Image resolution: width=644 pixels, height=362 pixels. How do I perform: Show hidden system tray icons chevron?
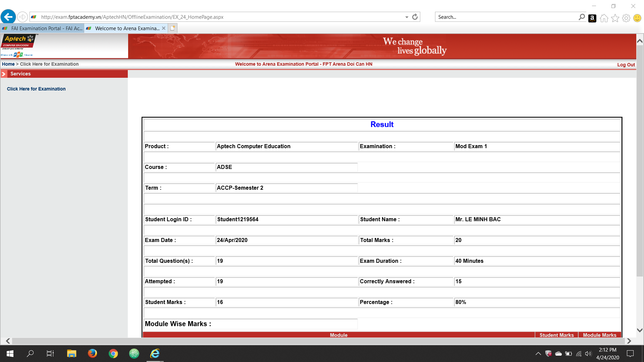click(x=538, y=354)
